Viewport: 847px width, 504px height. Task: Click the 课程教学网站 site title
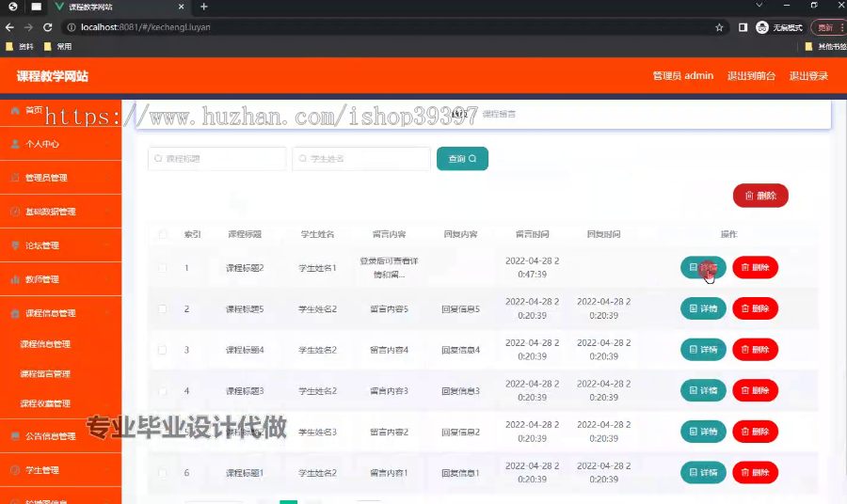tap(53, 76)
